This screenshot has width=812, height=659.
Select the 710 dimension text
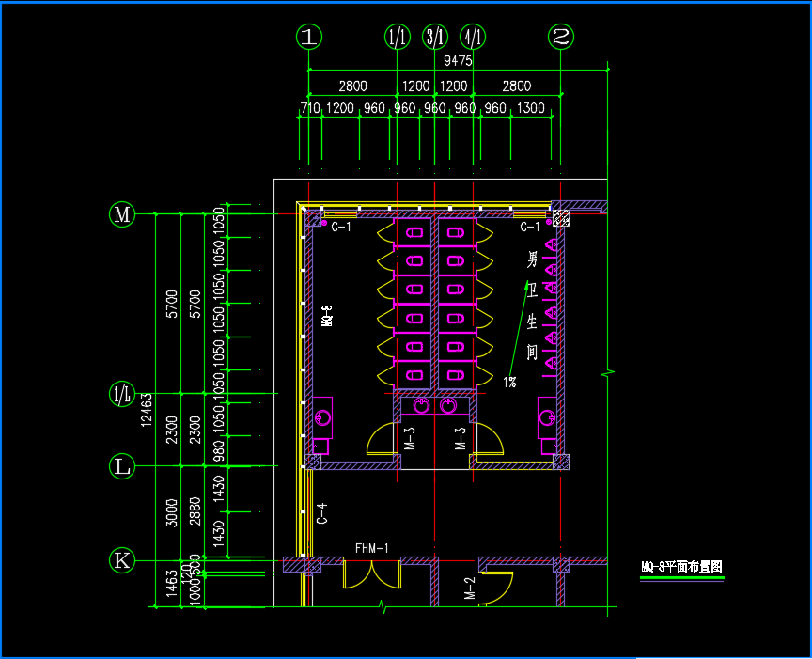click(310, 108)
